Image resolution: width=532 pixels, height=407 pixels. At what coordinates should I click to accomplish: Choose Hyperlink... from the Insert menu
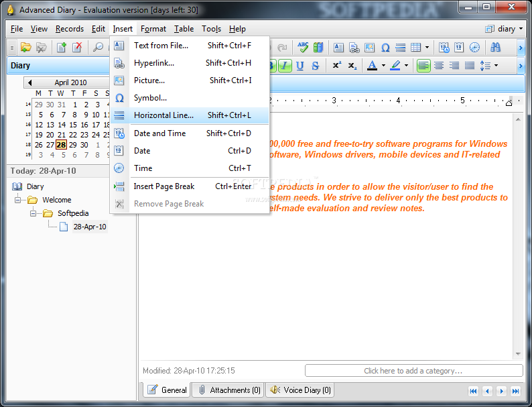(190, 63)
